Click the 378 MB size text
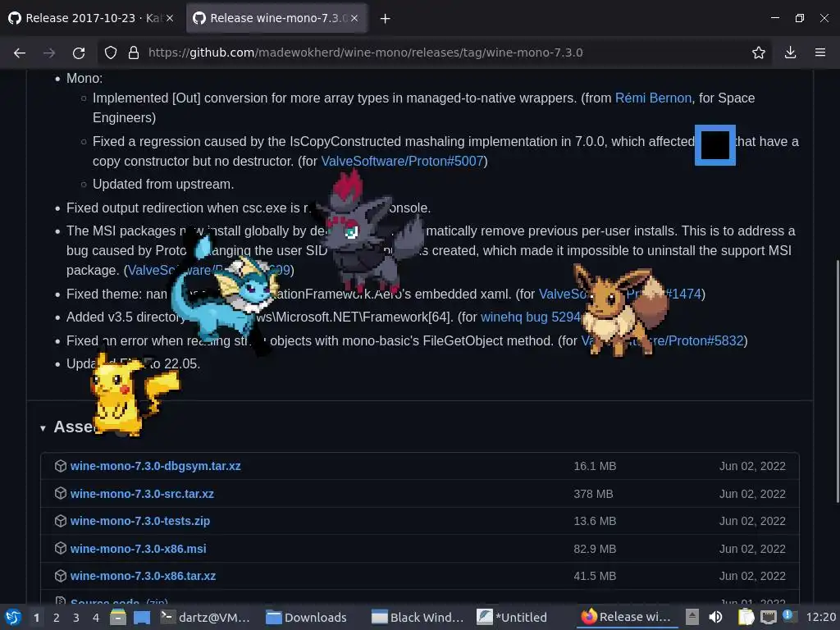This screenshot has width=840, height=630. click(x=593, y=494)
